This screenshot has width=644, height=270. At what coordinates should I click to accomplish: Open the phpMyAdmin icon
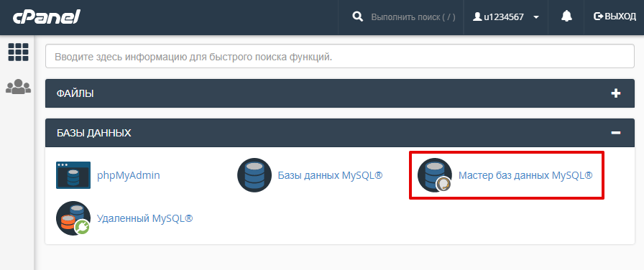(x=73, y=175)
